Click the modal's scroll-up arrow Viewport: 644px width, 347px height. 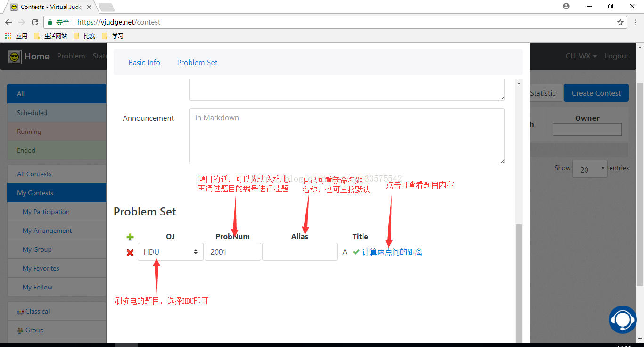point(519,83)
